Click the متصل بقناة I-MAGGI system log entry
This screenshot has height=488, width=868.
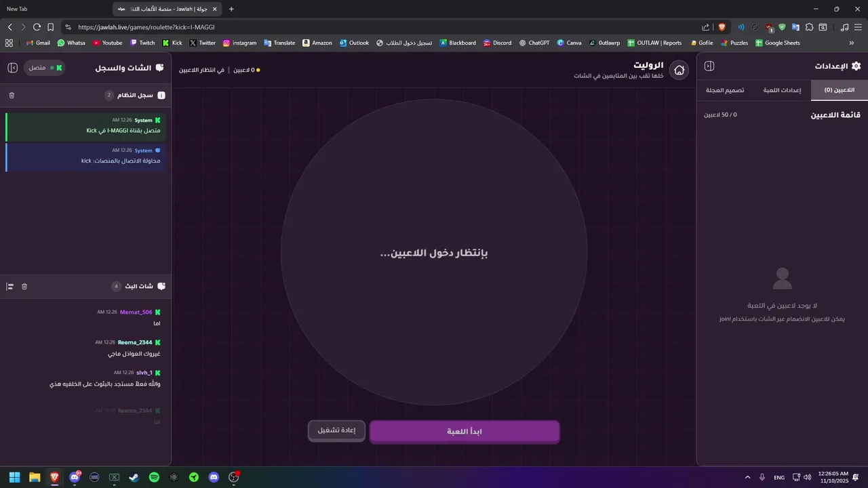click(x=85, y=126)
